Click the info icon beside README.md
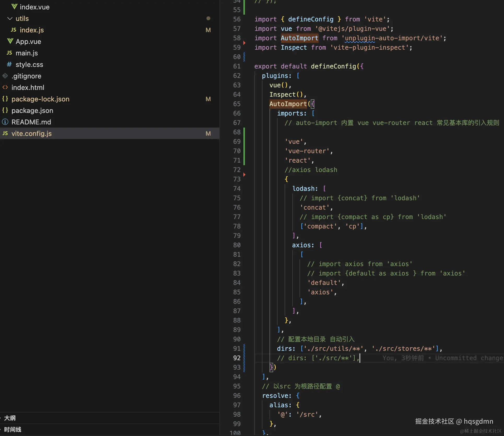Screen dimensions: 504x436 pyautogui.click(x=5, y=122)
